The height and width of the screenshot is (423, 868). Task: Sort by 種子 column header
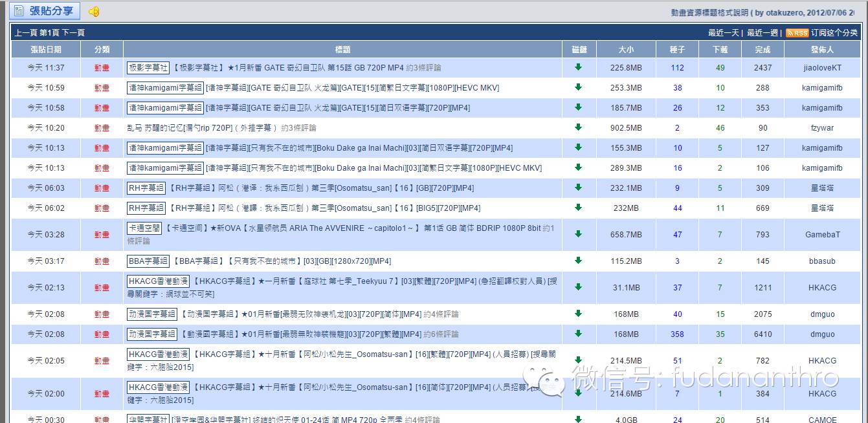pos(678,49)
